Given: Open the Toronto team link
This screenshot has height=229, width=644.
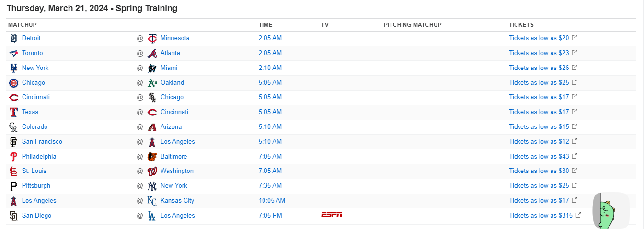Looking at the screenshot, I should coord(33,53).
